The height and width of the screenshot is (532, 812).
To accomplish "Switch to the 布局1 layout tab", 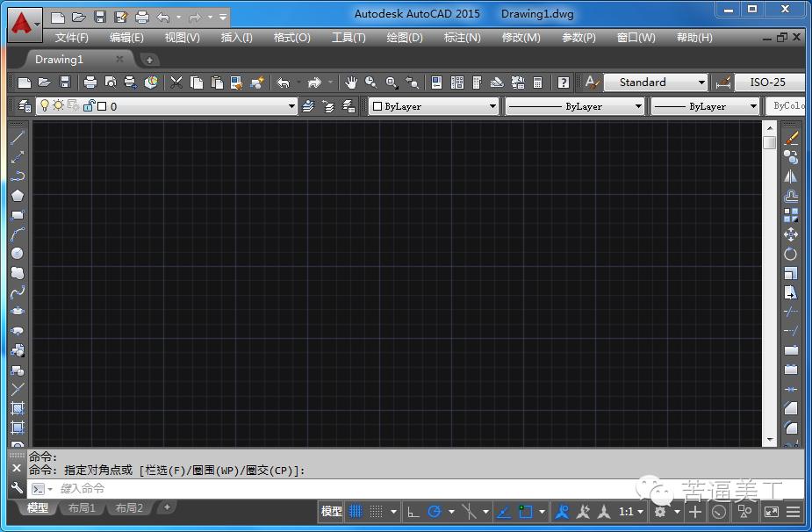I will [x=81, y=508].
